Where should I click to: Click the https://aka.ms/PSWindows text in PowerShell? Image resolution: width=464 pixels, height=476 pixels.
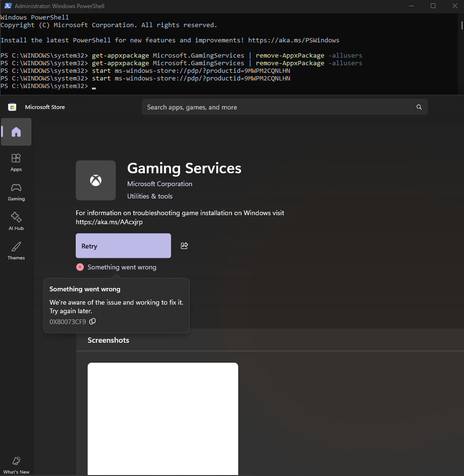tap(293, 40)
